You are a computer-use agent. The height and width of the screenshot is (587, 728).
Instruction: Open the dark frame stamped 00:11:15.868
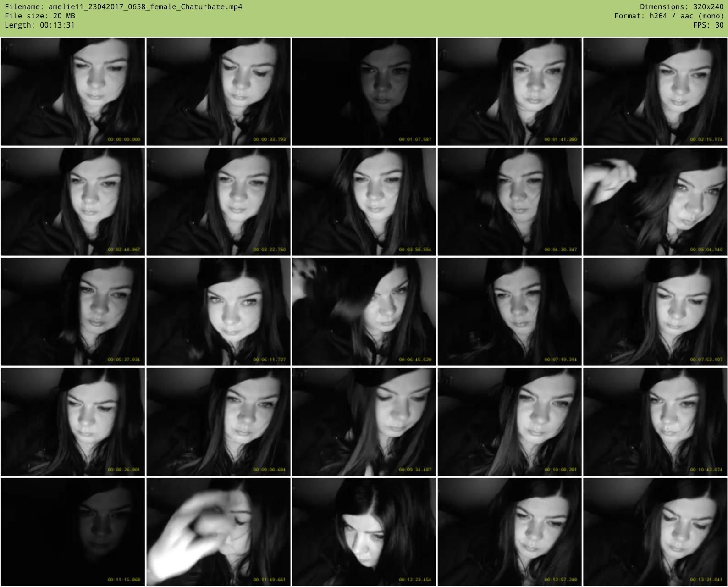click(73, 532)
